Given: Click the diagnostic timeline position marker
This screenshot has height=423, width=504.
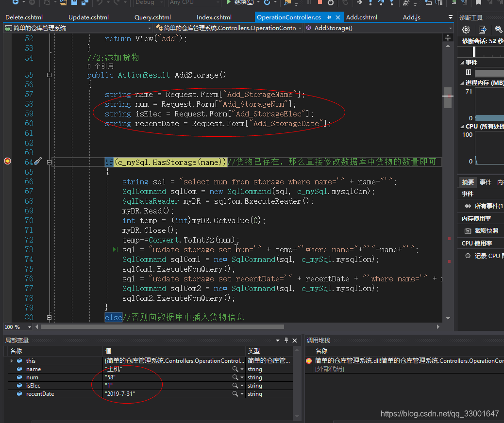Looking at the screenshot, I should (x=474, y=51).
